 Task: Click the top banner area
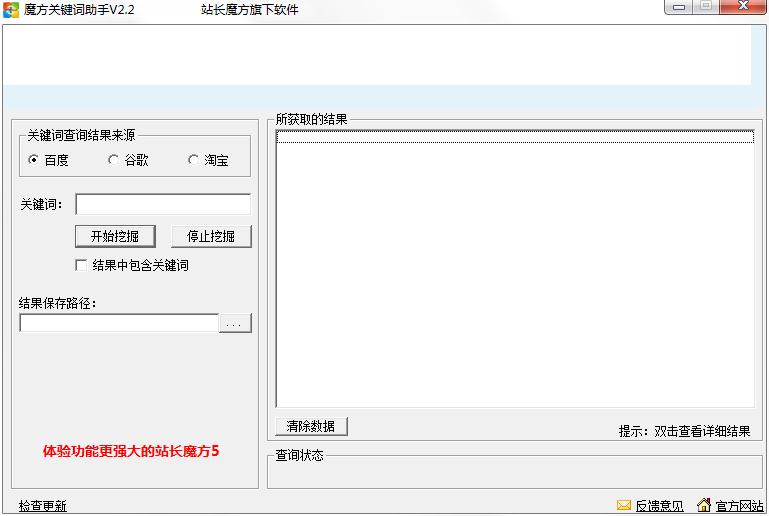click(377, 55)
